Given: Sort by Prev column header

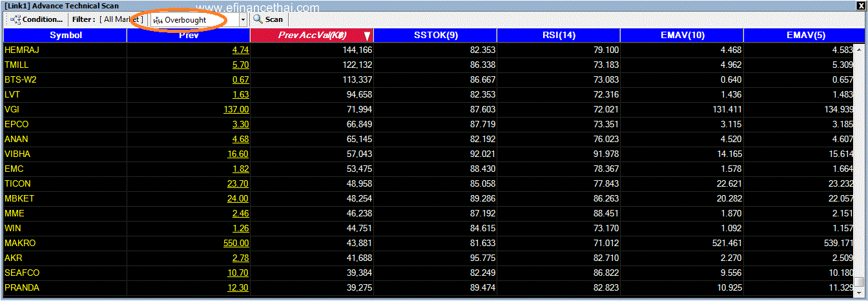Looking at the screenshot, I should tap(189, 36).
